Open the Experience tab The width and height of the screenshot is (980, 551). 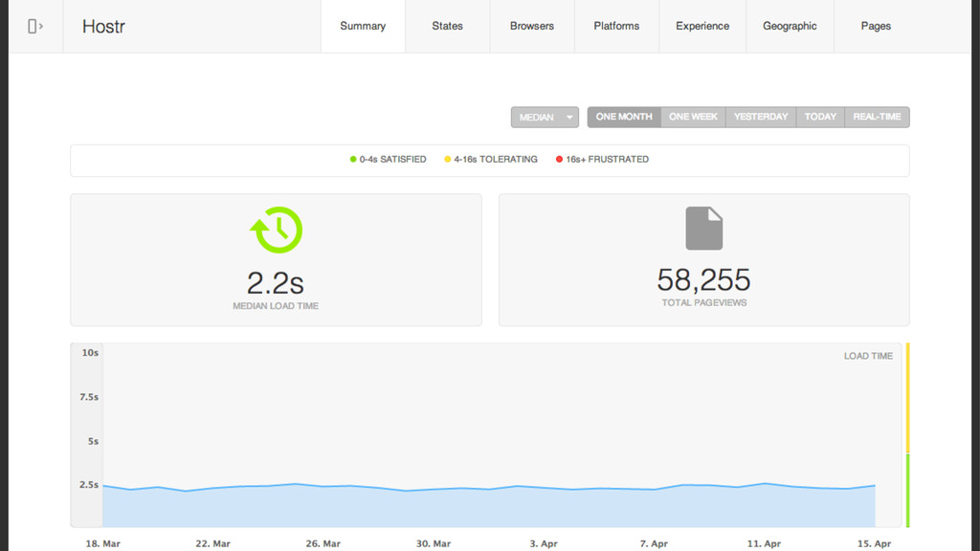coord(702,26)
